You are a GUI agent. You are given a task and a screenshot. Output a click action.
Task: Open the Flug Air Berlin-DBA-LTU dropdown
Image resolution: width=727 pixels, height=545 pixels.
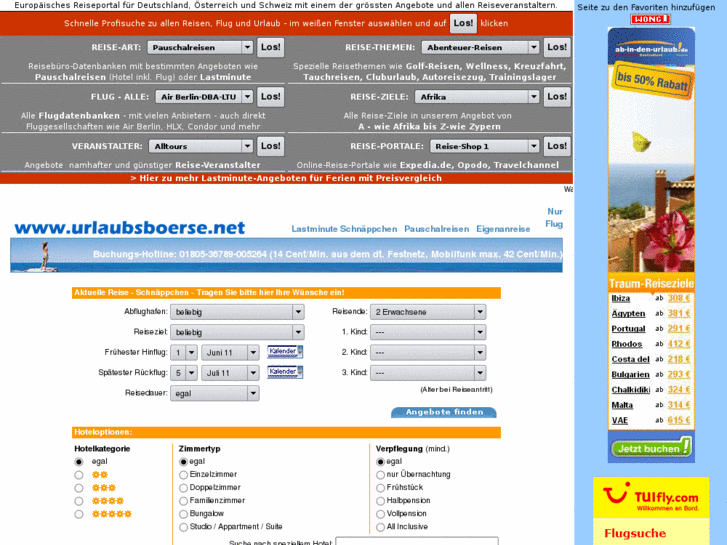point(204,97)
